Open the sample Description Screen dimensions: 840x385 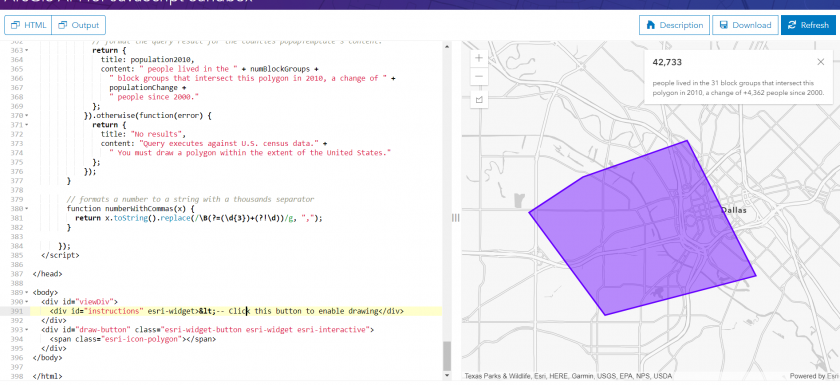tap(674, 25)
